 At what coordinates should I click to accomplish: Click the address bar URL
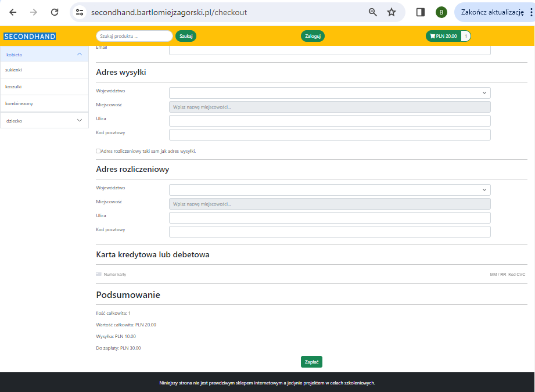coord(169,12)
